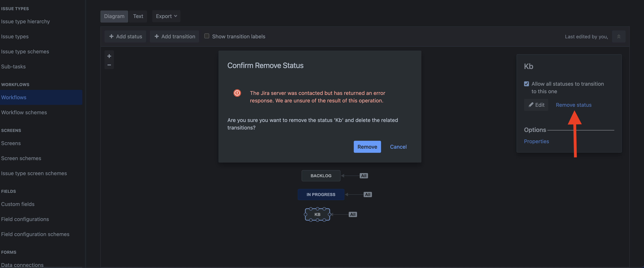Click the zoom out minus icon

click(x=109, y=65)
